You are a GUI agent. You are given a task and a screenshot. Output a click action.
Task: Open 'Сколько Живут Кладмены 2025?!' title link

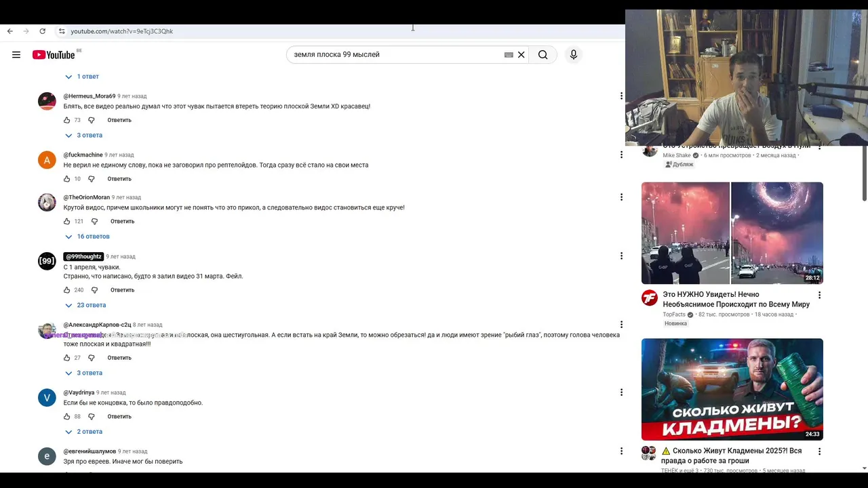pyautogui.click(x=732, y=455)
